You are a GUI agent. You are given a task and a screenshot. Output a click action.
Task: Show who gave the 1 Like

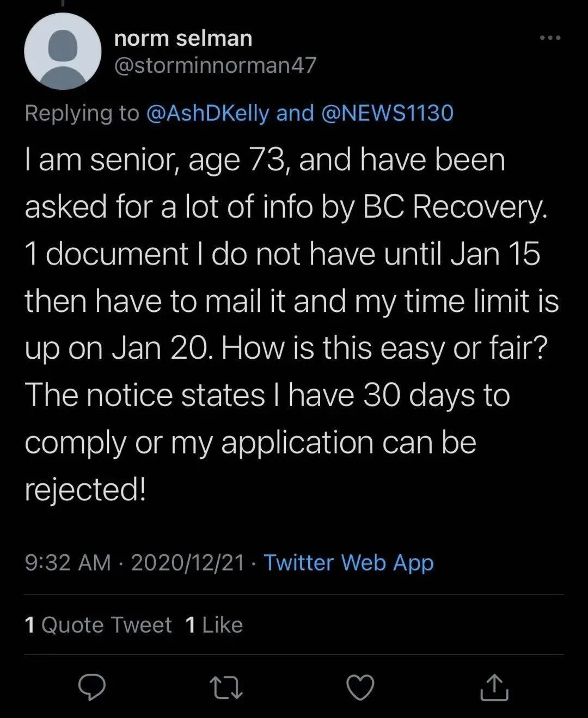(x=214, y=625)
